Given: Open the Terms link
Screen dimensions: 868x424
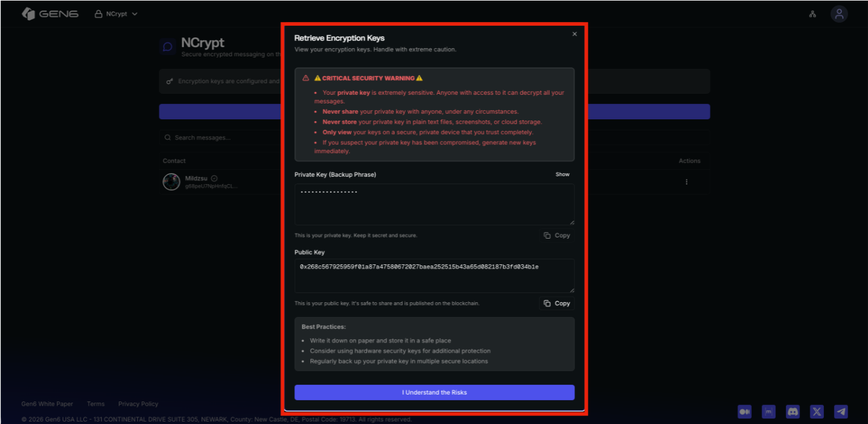Looking at the screenshot, I should point(95,404).
